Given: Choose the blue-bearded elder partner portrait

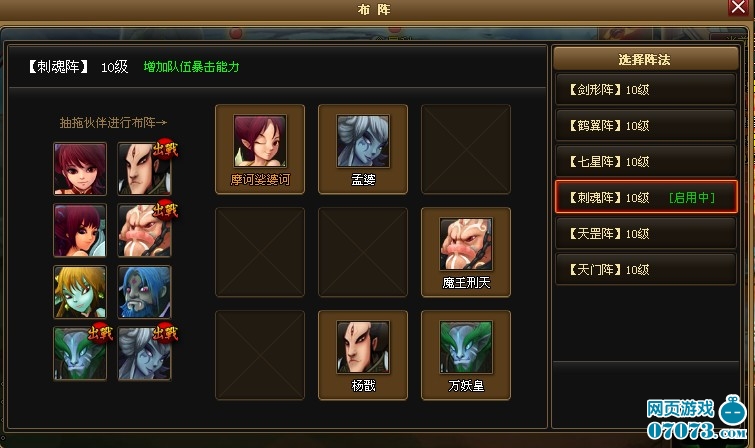Looking at the screenshot, I should (x=144, y=292).
